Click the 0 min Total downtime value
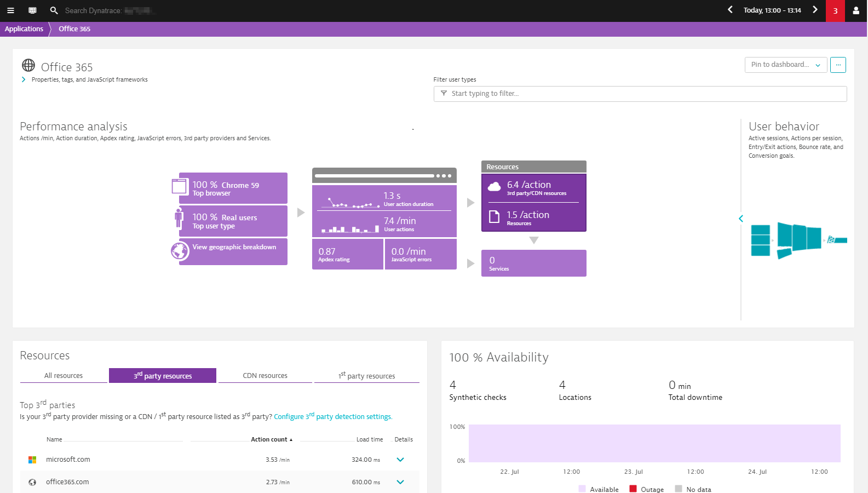868x493 pixels. click(x=680, y=386)
